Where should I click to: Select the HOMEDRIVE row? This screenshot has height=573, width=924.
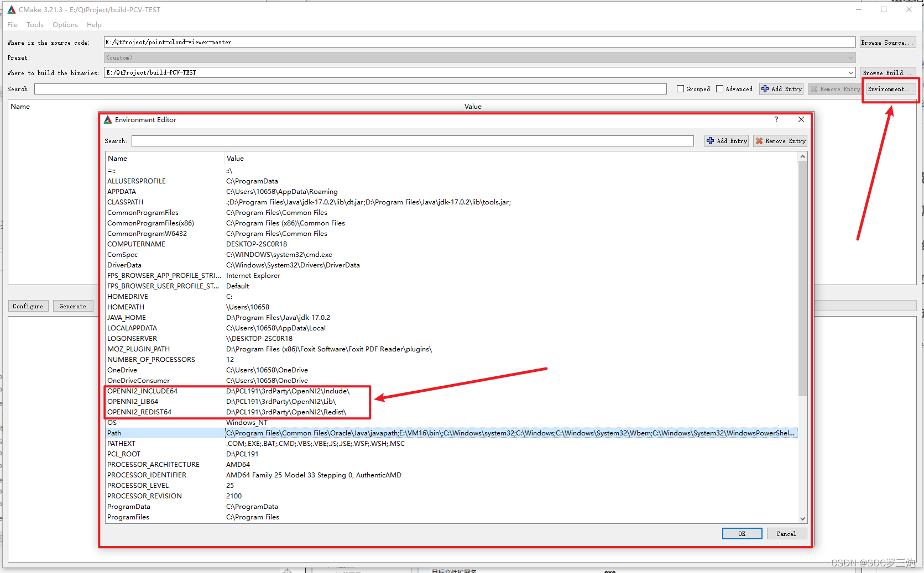click(451, 297)
